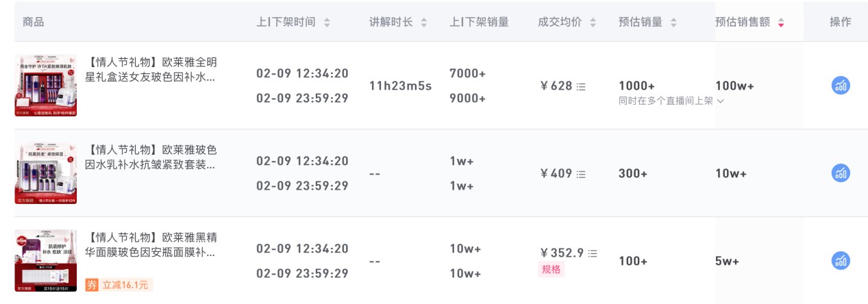Open 欧莱雅玻色因水乳 product title link
The image size is (868, 304).
point(151,157)
